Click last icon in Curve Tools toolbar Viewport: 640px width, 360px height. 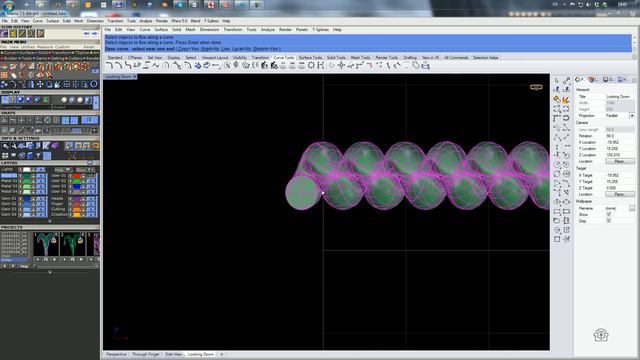pos(425,65)
